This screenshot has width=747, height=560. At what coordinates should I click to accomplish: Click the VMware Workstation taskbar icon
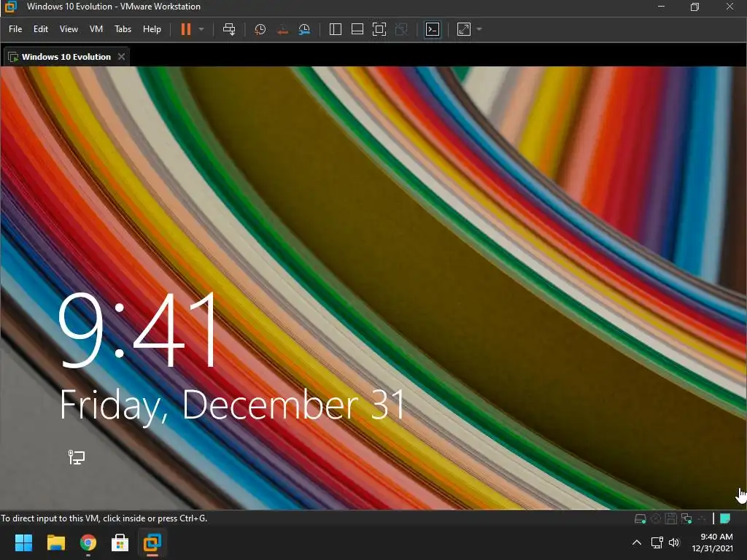tap(152, 542)
